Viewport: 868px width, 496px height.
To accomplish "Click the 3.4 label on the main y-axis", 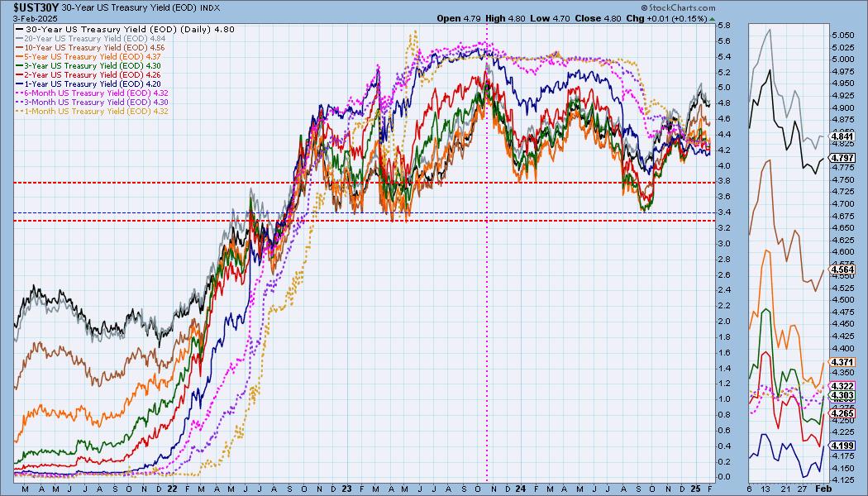I will point(724,212).
